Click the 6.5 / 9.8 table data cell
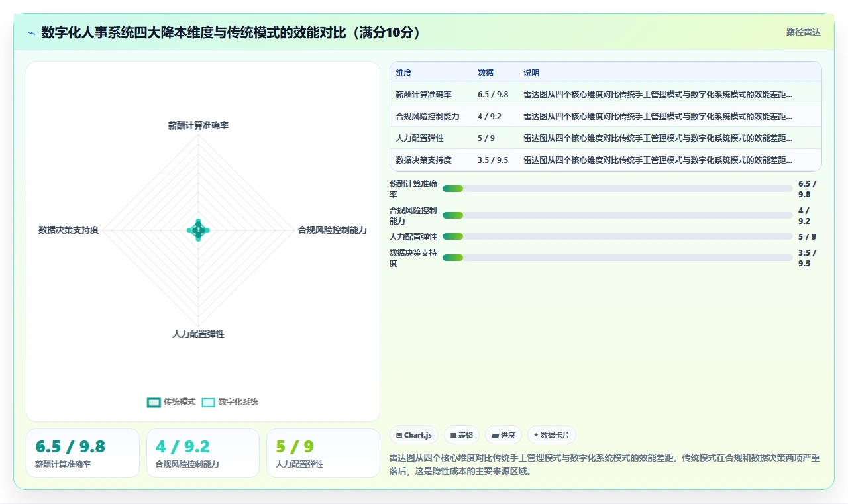Screen dimensions: 848x504 [x=494, y=94]
